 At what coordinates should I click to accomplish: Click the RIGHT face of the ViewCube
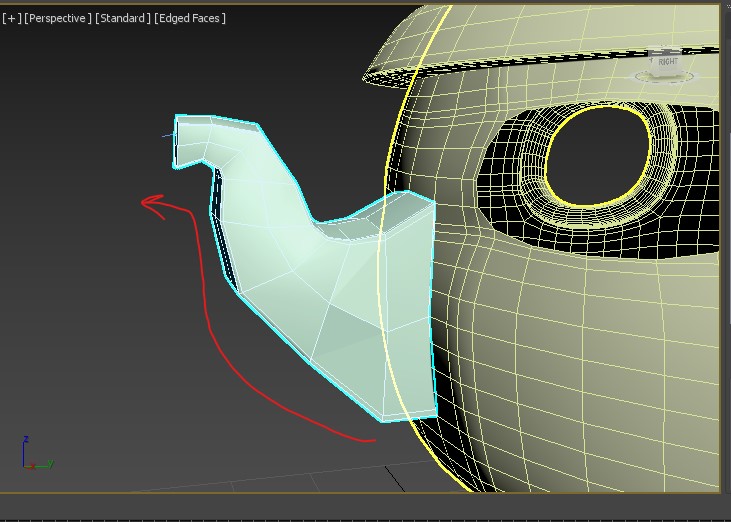click(x=667, y=63)
